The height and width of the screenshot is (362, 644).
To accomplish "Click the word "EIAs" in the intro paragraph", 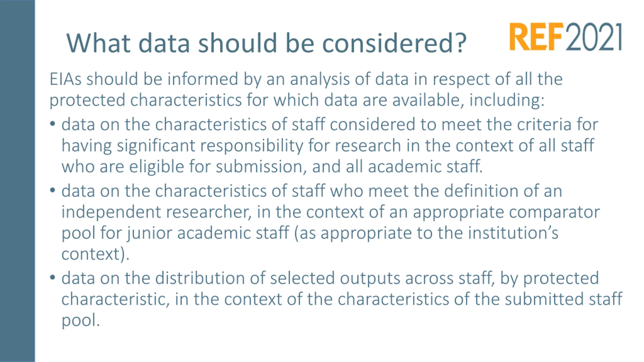I will point(65,79).
